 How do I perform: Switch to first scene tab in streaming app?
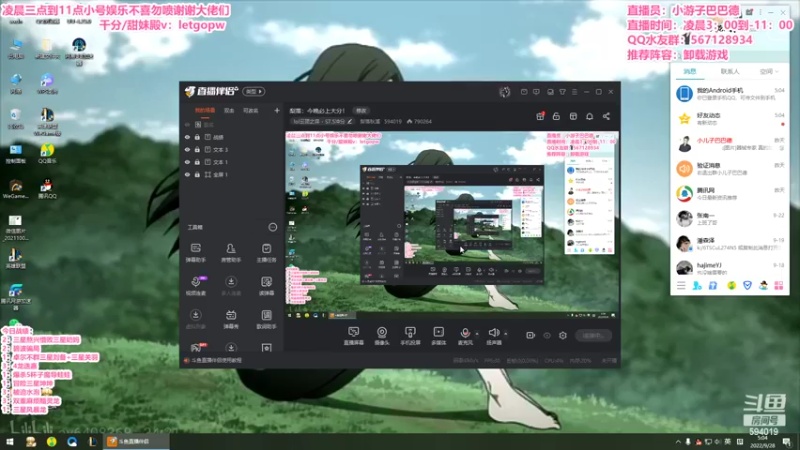click(x=205, y=111)
